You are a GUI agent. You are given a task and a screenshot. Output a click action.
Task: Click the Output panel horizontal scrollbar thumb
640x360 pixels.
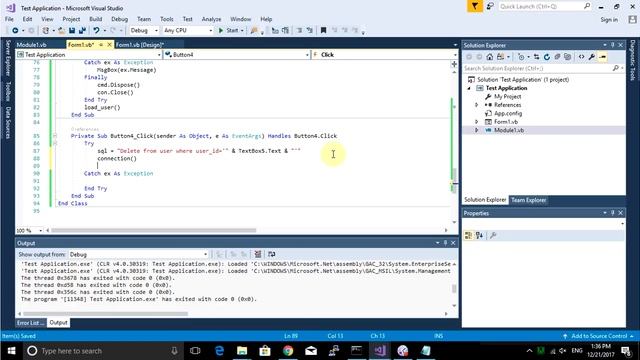click(x=105, y=314)
